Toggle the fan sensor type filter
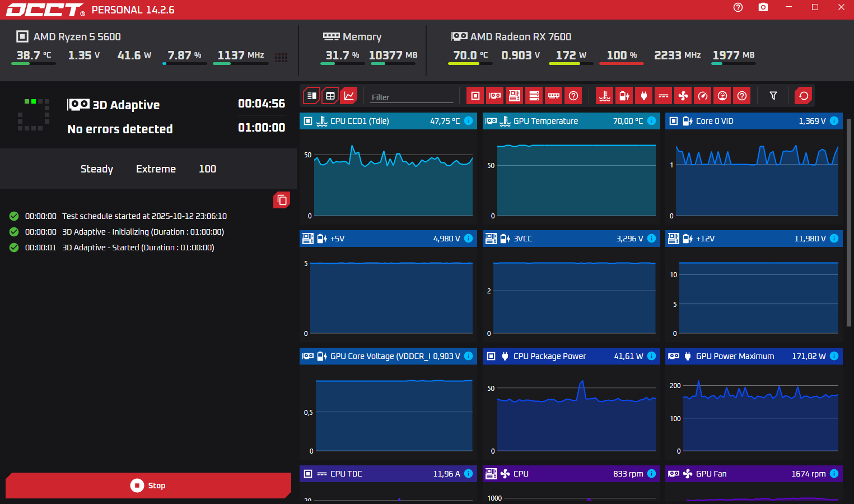 (x=683, y=96)
